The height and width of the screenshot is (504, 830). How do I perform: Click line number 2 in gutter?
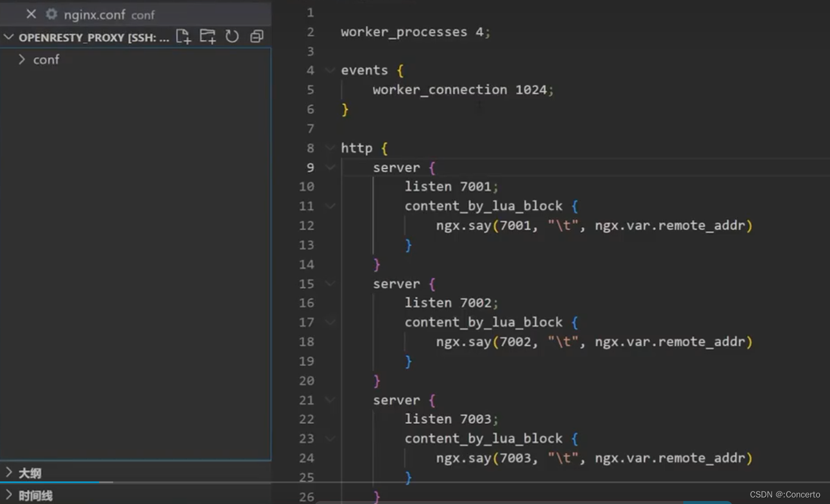[x=310, y=32]
